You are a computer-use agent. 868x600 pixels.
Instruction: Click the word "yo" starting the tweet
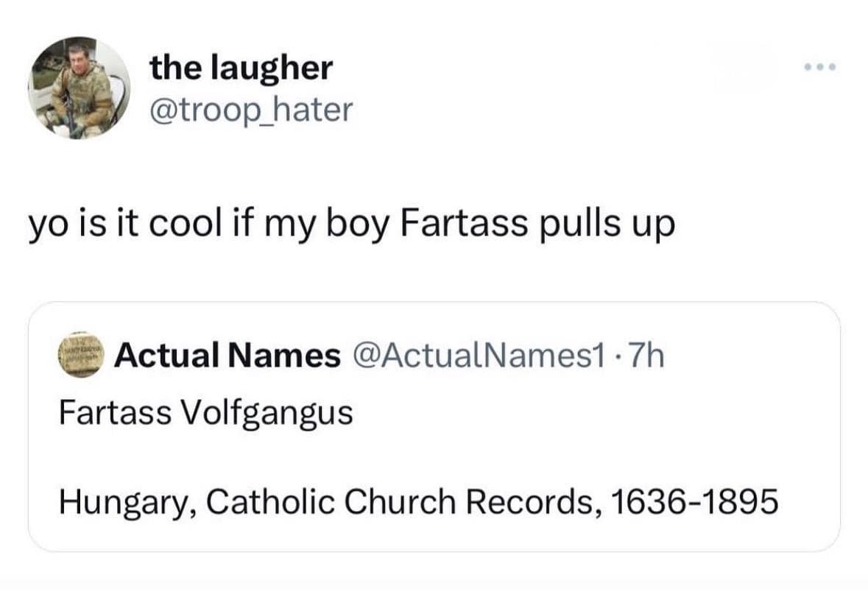pyautogui.click(x=45, y=225)
